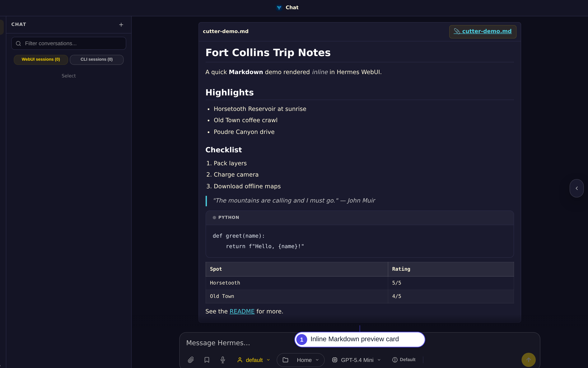Open the default profile dropdown
The image size is (588, 368).
point(253,360)
